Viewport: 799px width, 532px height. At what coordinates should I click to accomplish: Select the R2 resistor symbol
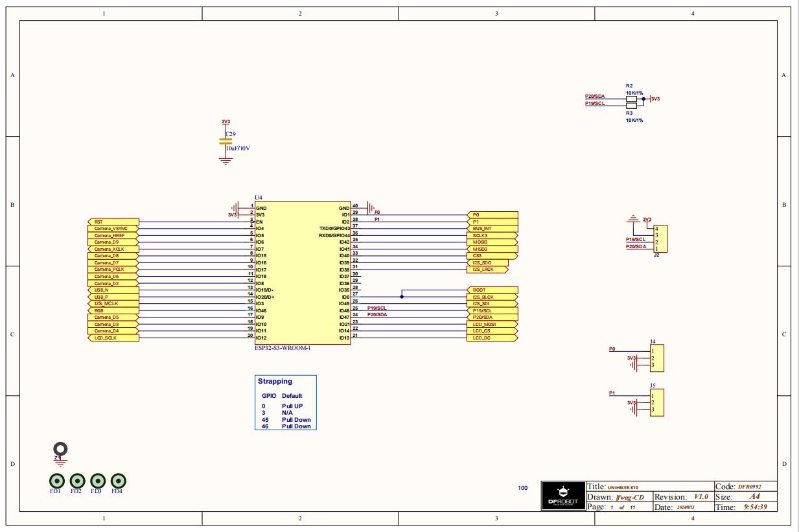point(631,98)
